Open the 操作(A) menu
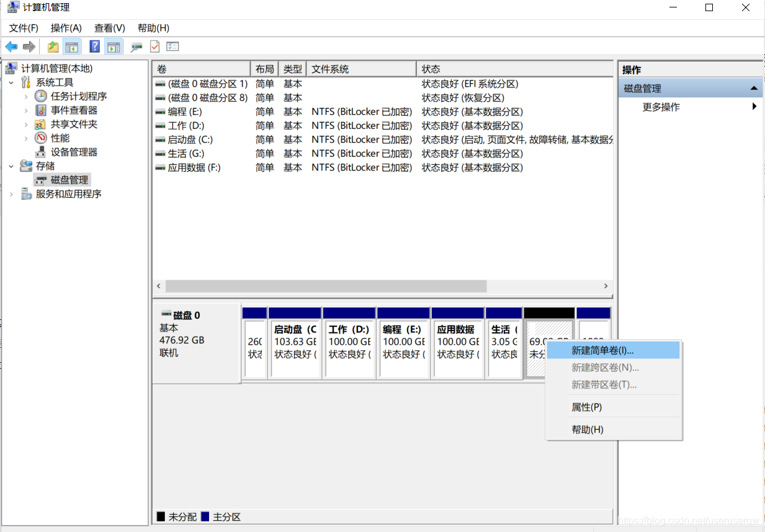Image resolution: width=765 pixels, height=532 pixels. (66, 28)
